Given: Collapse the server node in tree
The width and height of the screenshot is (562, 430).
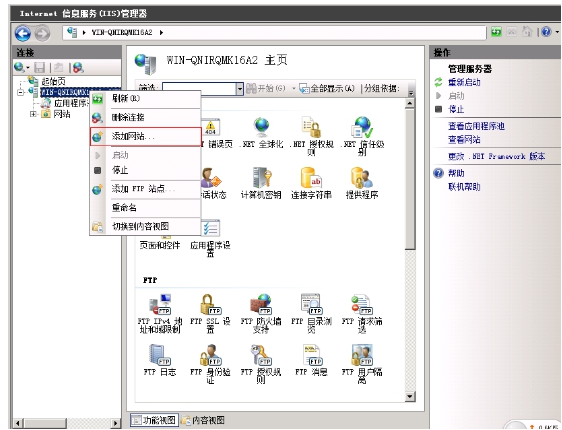Looking at the screenshot, I should (21, 92).
